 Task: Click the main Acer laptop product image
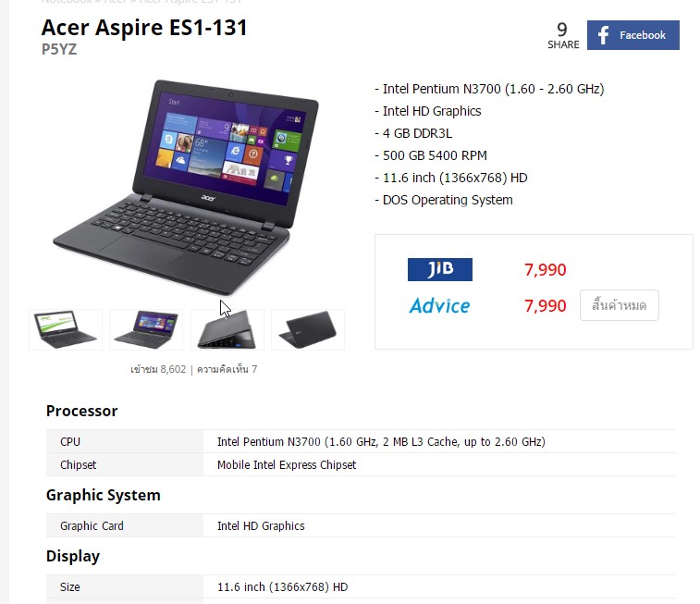186,188
